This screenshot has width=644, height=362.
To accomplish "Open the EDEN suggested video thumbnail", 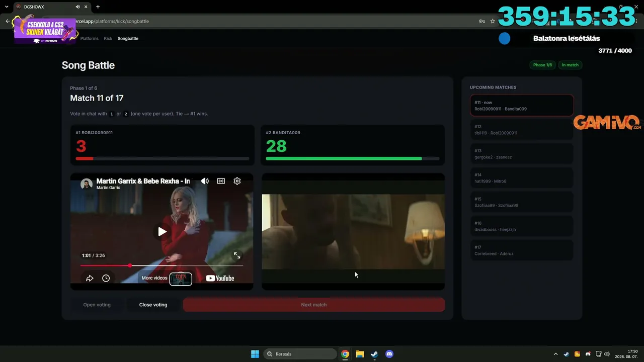I will [x=181, y=279].
